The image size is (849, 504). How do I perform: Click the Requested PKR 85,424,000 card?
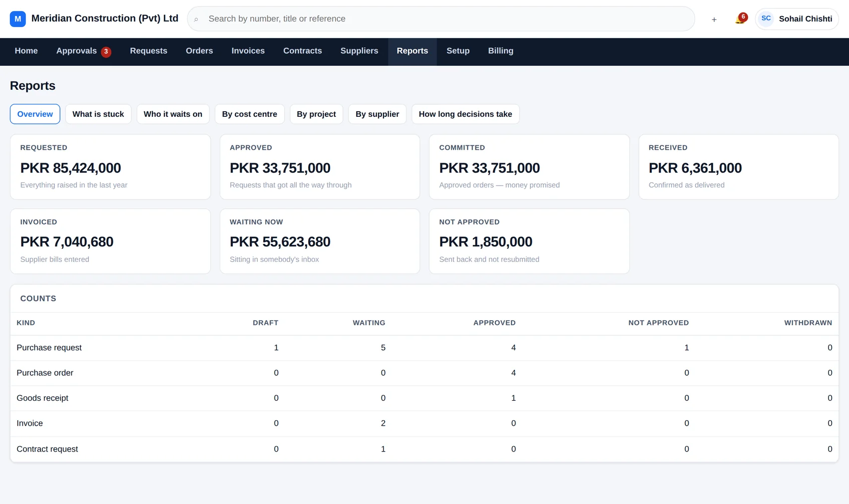tap(110, 167)
